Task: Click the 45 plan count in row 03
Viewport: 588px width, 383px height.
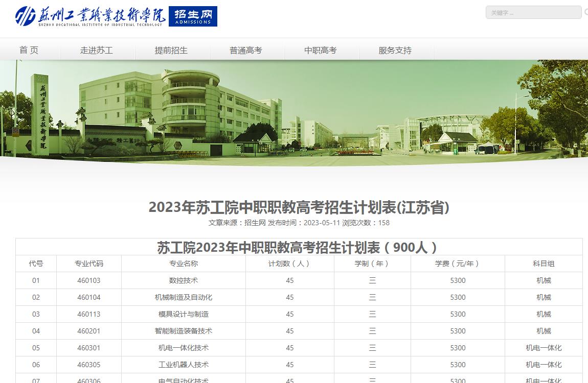Action: coord(289,314)
